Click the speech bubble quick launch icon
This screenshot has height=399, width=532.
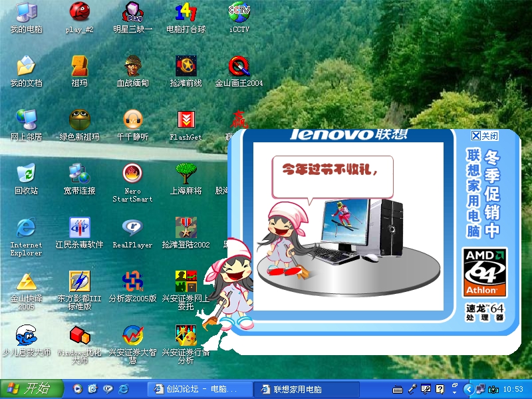coord(108,389)
